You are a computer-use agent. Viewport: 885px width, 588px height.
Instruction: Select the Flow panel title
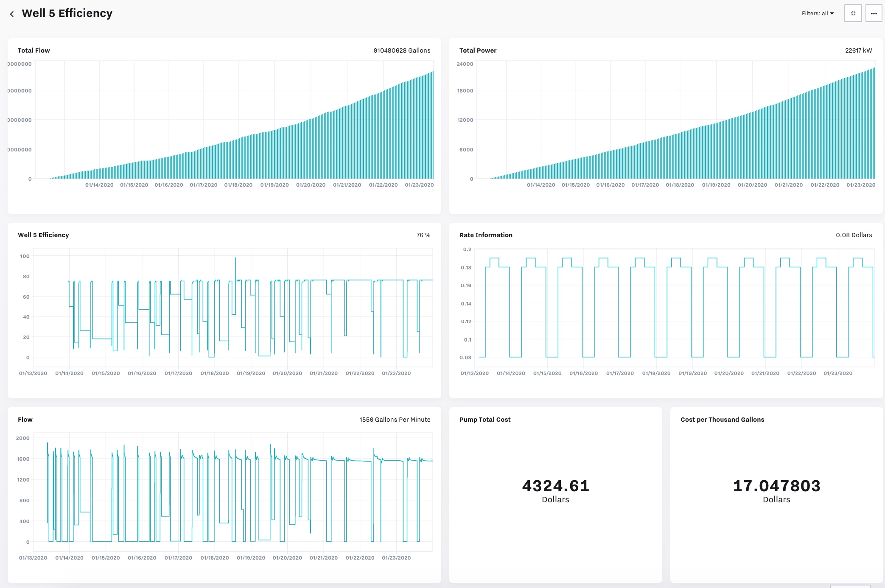click(x=25, y=419)
